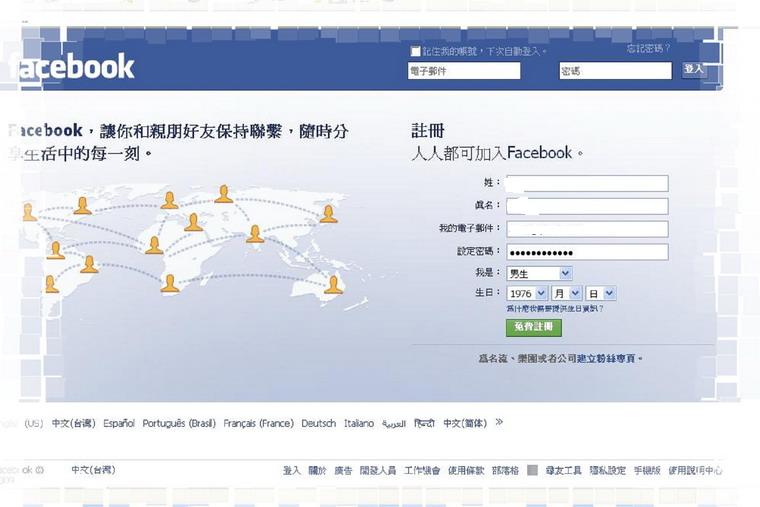Open the footer 尋友工具 link

pos(563,470)
